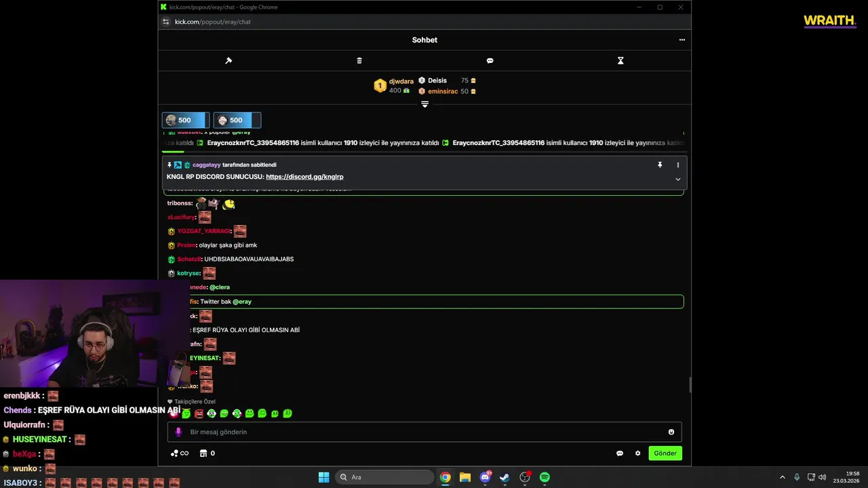Click tribonss username in chat
Image resolution: width=868 pixels, height=488 pixels.
(x=180, y=203)
